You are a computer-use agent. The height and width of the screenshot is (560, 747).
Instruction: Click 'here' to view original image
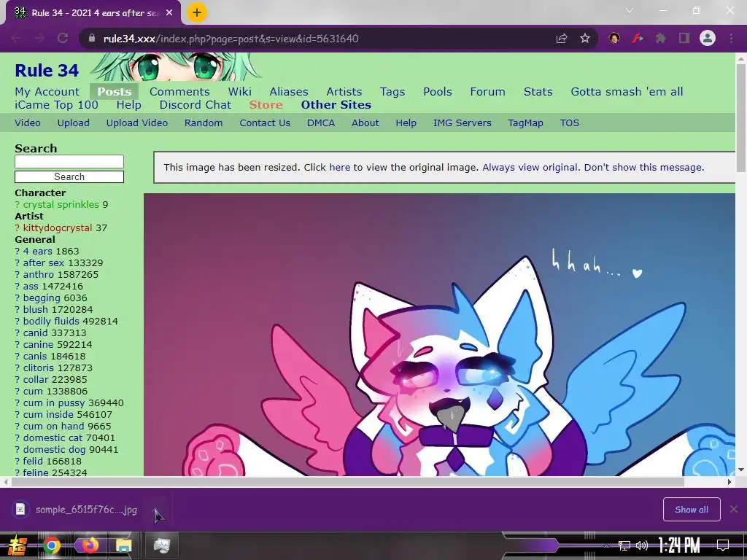[x=340, y=167]
